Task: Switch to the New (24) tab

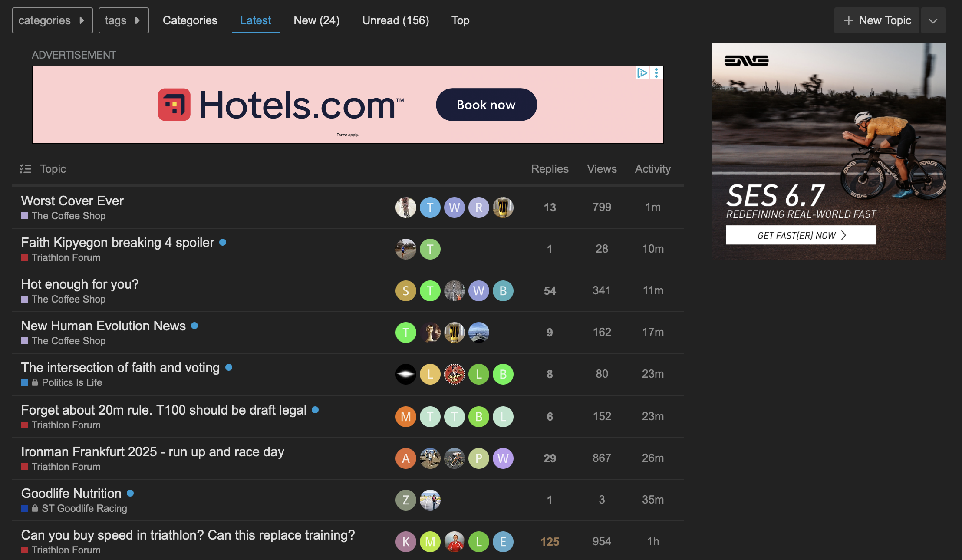Action: [316, 20]
